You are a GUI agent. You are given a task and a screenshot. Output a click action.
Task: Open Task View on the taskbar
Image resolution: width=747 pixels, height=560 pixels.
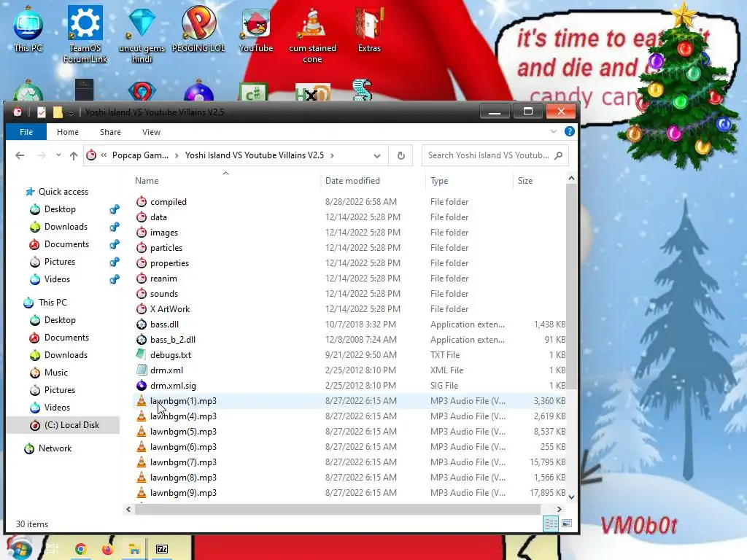point(52,549)
